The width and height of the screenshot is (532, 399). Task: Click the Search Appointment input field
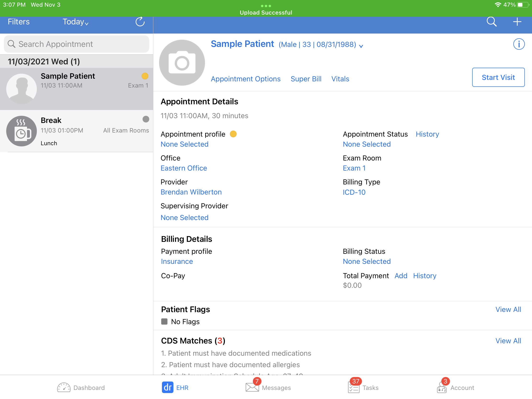pyautogui.click(x=77, y=44)
